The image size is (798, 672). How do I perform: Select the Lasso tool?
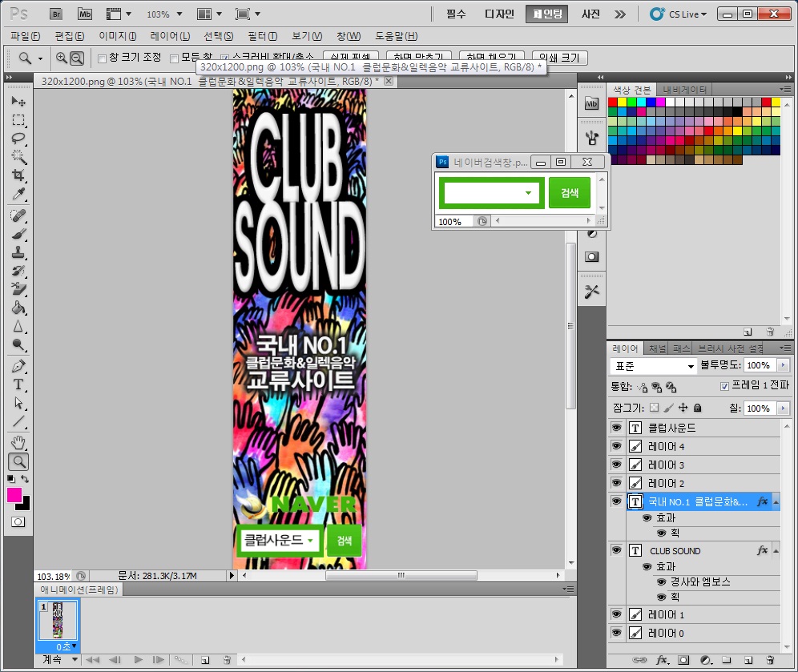tap(18, 139)
